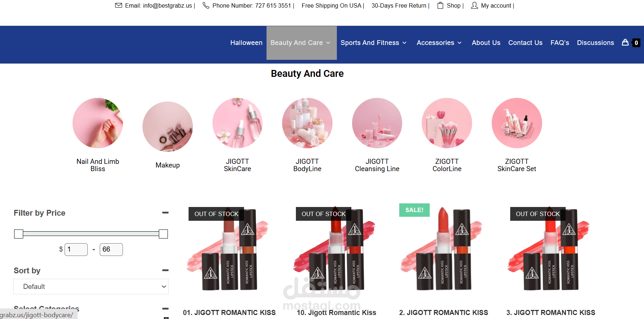Open the ZIGOTT SkinCare Set category image

pyautogui.click(x=517, y=123)
